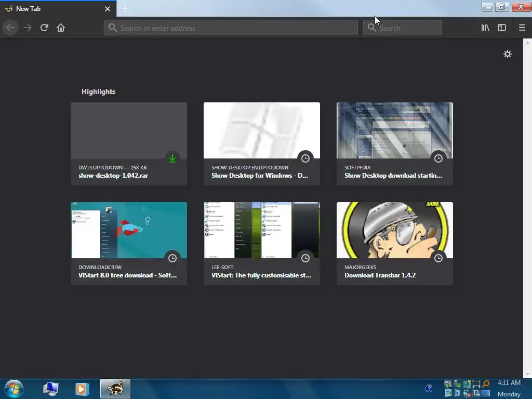Go forward using the forward arrow button
The image size is (532, 399).
[x=28, y=28]
